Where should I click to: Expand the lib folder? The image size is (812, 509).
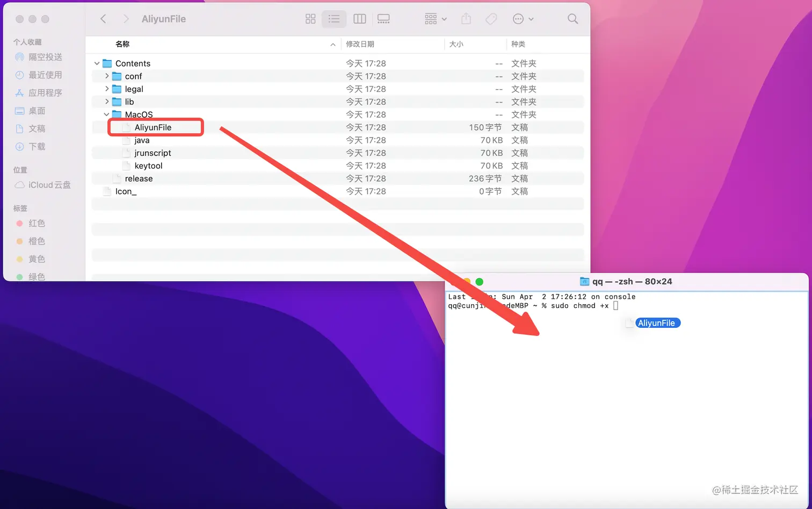pyautogui.click(x=106, y=102)
